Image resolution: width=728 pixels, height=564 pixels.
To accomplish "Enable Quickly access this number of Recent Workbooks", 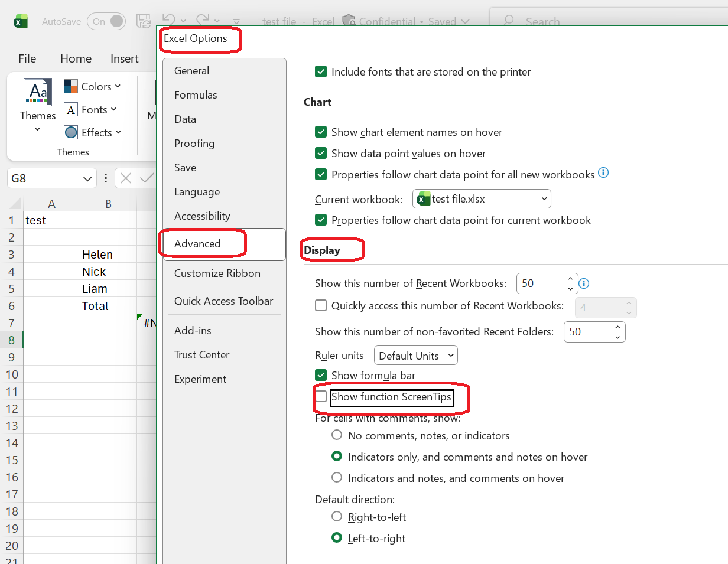I will [321, 306].
